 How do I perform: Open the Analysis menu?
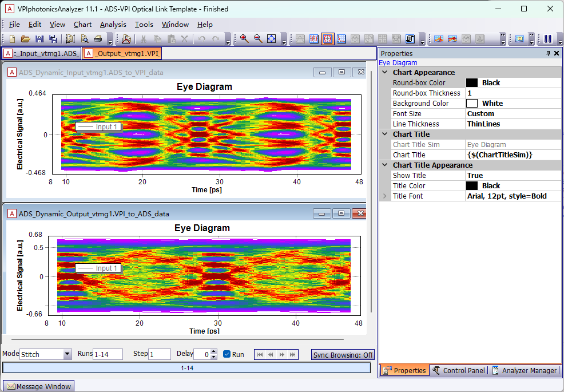pyautogui.click(x=113, y=25)
